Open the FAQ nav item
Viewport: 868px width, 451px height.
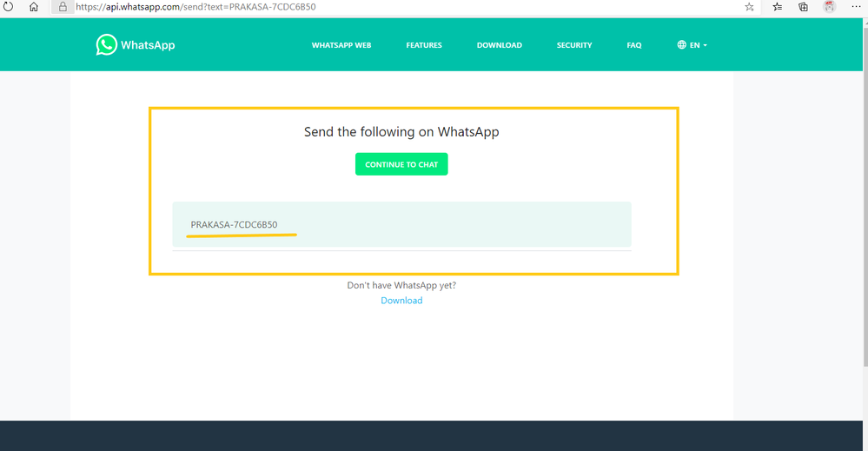click(633, 45)
